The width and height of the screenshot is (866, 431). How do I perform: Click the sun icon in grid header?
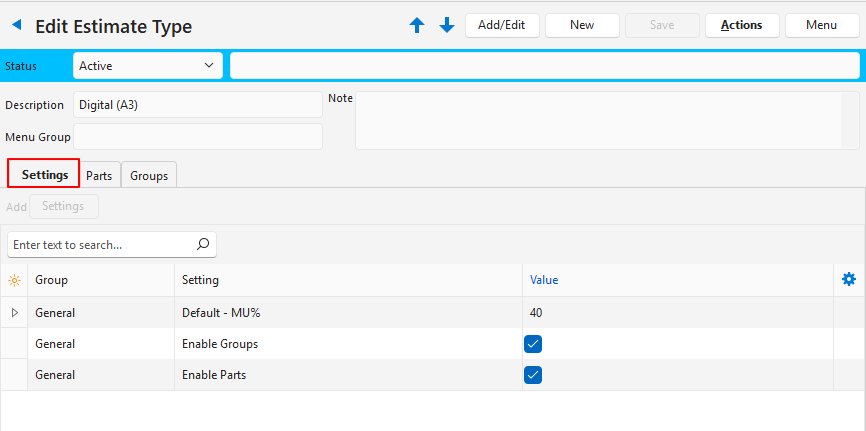click(x=14, y=281)
